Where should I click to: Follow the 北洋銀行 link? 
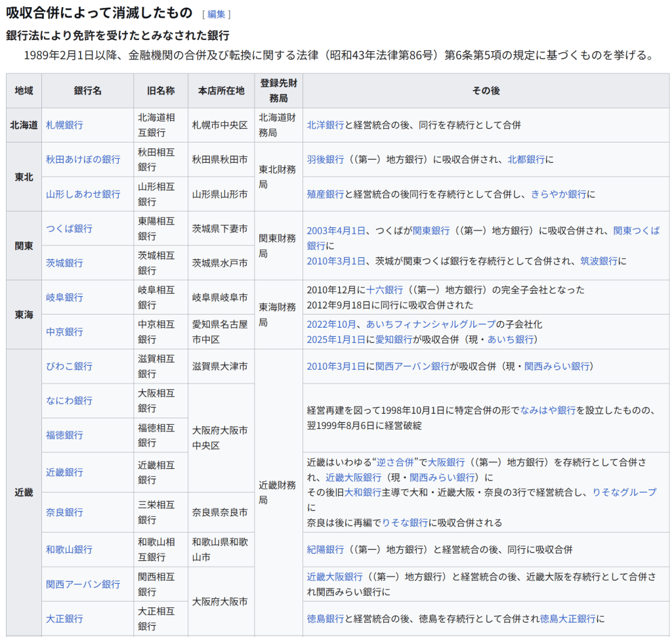[x=325, y=125]
